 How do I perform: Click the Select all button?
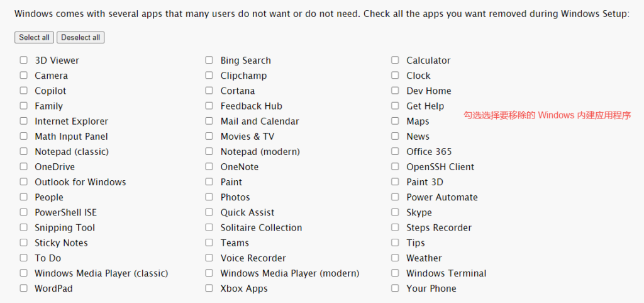pos(34,38)
